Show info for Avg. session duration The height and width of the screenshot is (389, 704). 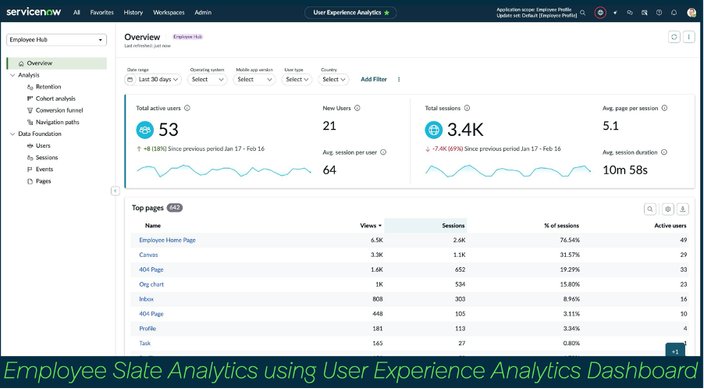pyautogui.click(x=664, y=152)
